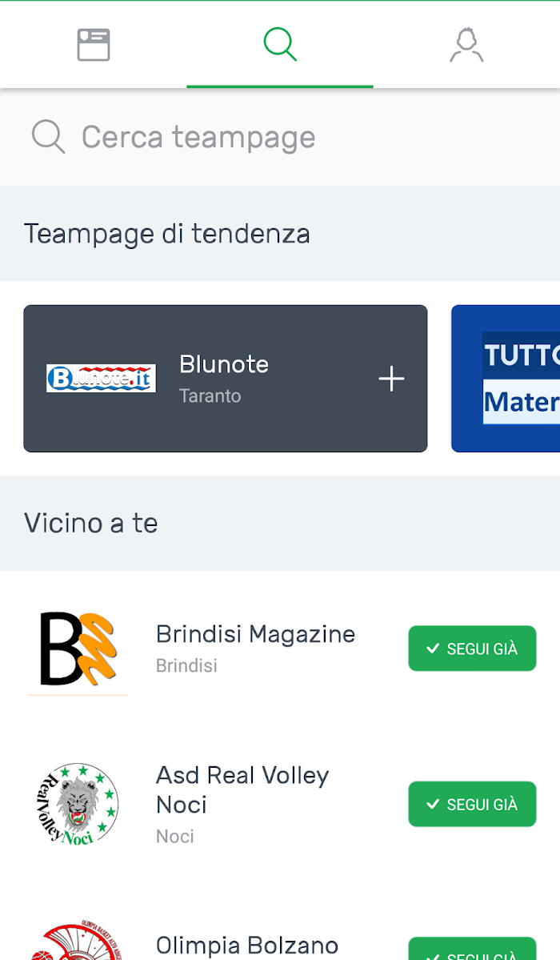Screen dimensions: 560x960
Task: Open the user profile tab icon
Action: tap(466, 45)
